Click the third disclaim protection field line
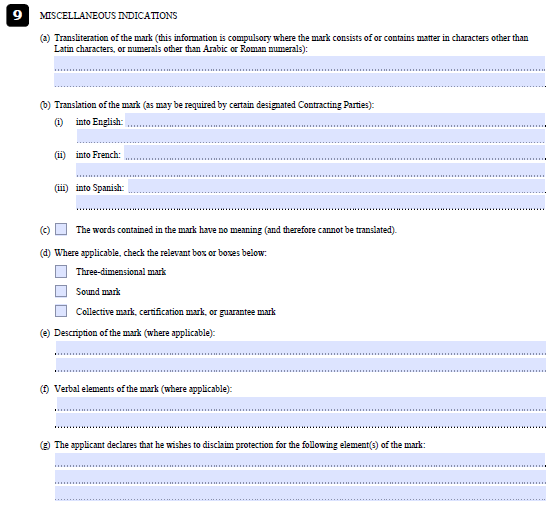 click(x=300, y=493)
